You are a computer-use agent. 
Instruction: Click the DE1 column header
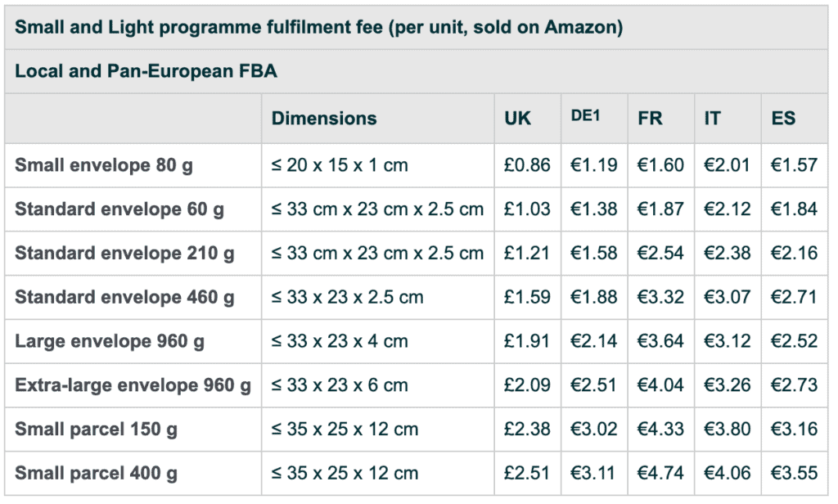585,115
